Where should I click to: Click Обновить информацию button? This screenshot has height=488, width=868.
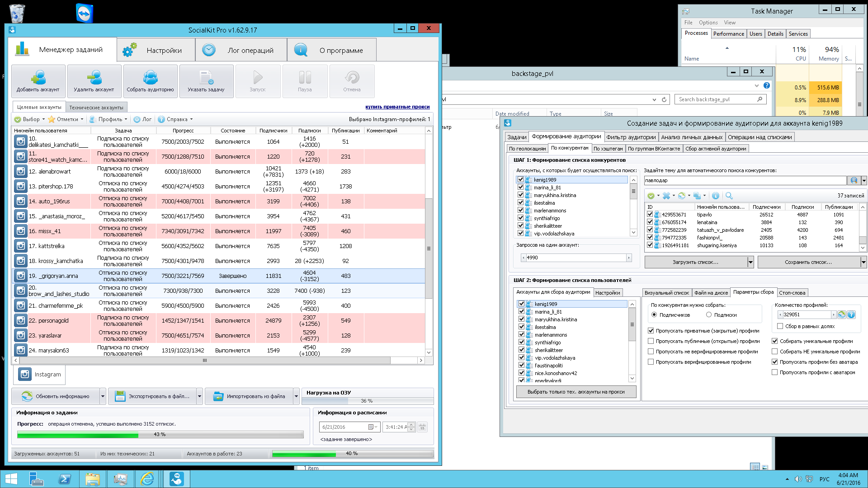(56, 396)
